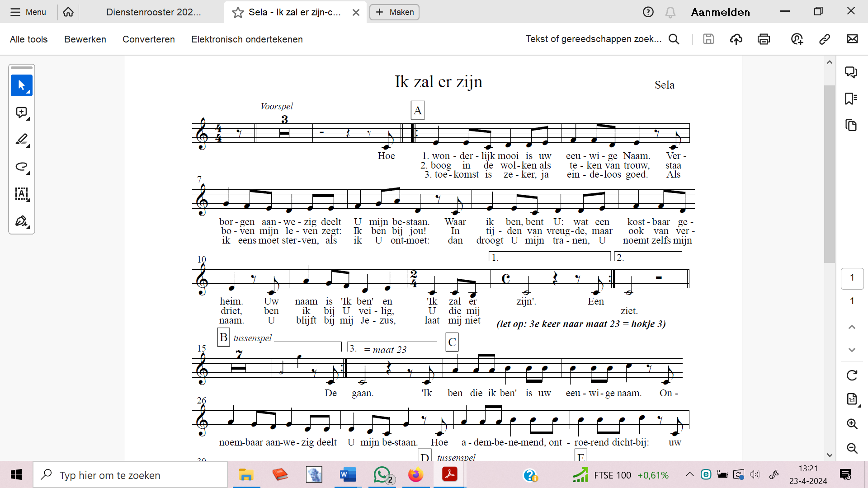Zoom out of the document
The height and width of the screenshot is (488, 868).
pyautogui.click(x=852, y=448)
